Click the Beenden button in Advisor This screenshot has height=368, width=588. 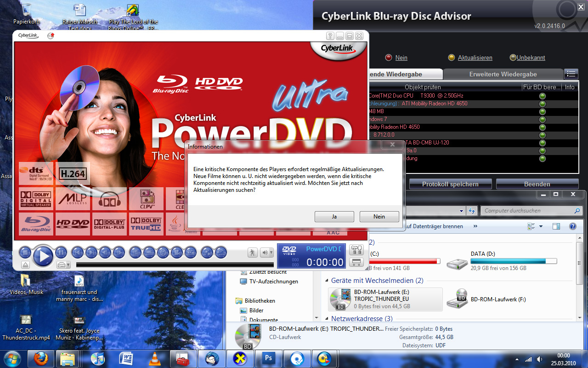pyautogui.click(x=537, y=184)
